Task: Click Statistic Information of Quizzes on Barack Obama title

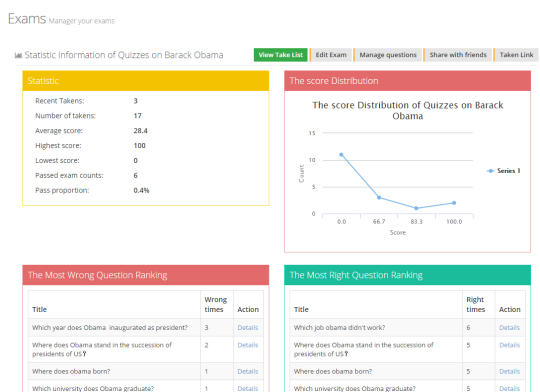Action: point(124,55)
